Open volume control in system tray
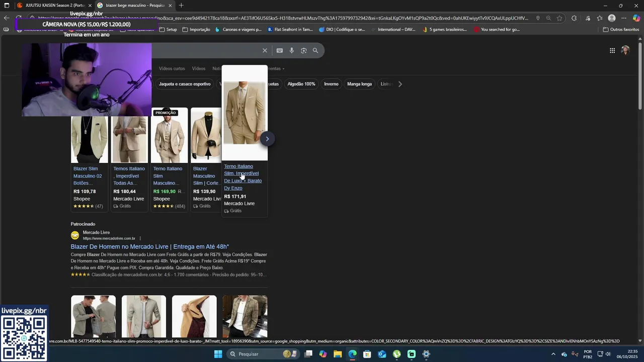The height and width of the screenshot is (362, 644). (608, 354)
